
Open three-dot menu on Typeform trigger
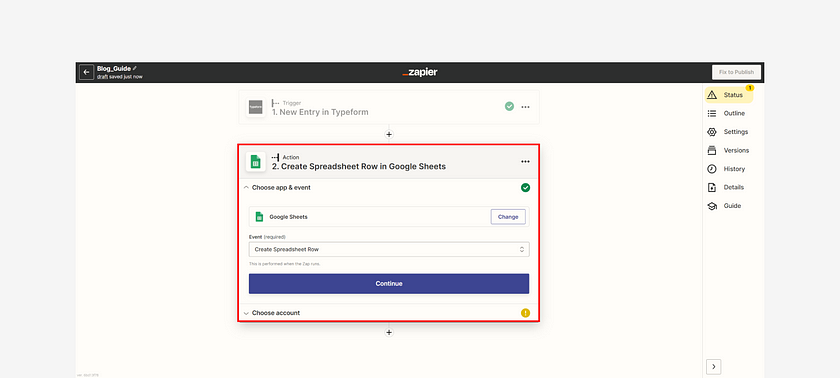click(x=526, y=107)
